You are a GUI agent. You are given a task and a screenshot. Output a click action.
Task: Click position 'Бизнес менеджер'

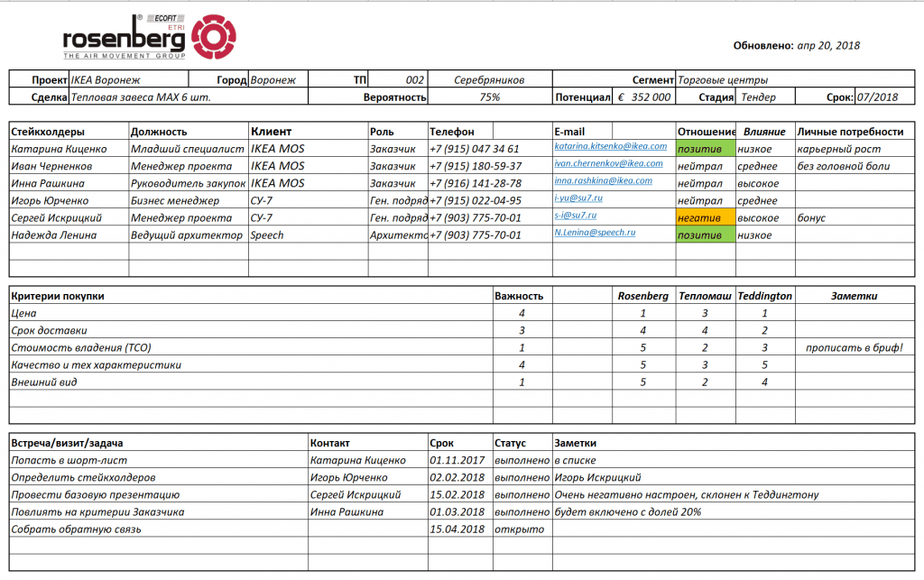click(x=174, y=200)
